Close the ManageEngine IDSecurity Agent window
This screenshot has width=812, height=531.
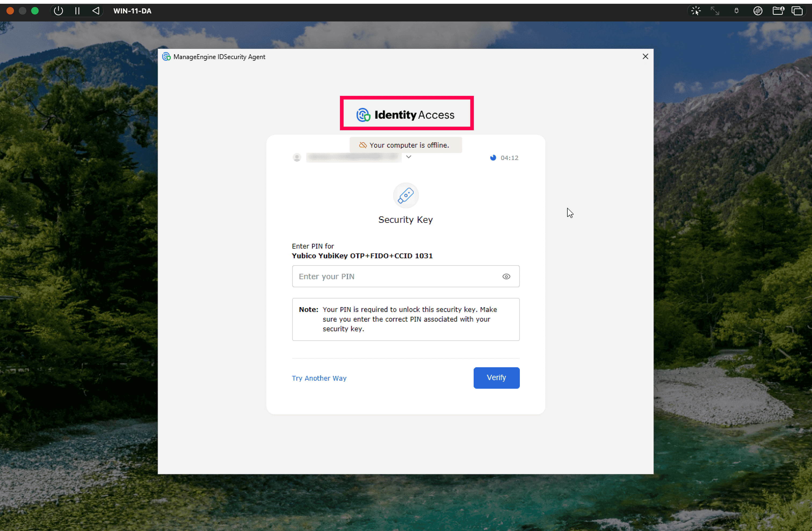645,57
